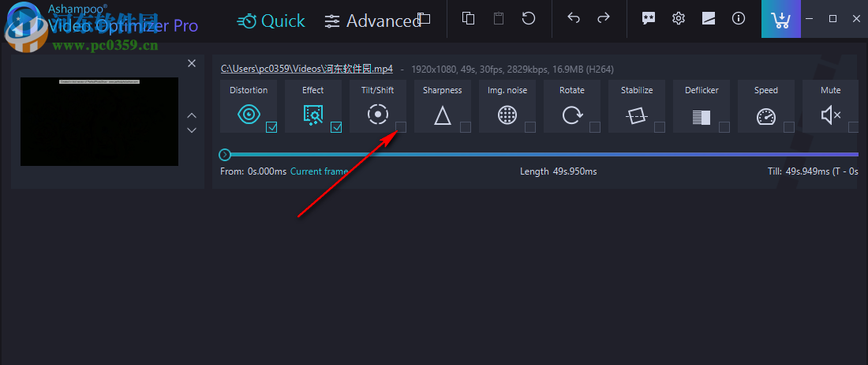Image resolution: width=868 pixels, height=365 pixels.
Task: Redo the last action
Action: pos(604,18)
